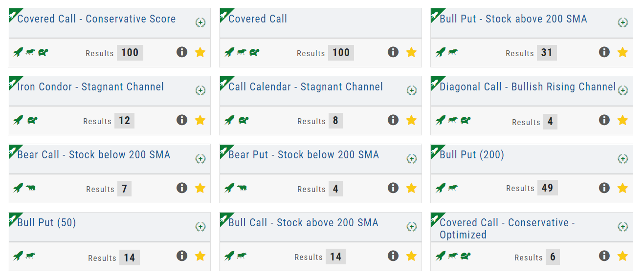
Task: Open info for Bull Put (200) scan
Action: (604, 188)
